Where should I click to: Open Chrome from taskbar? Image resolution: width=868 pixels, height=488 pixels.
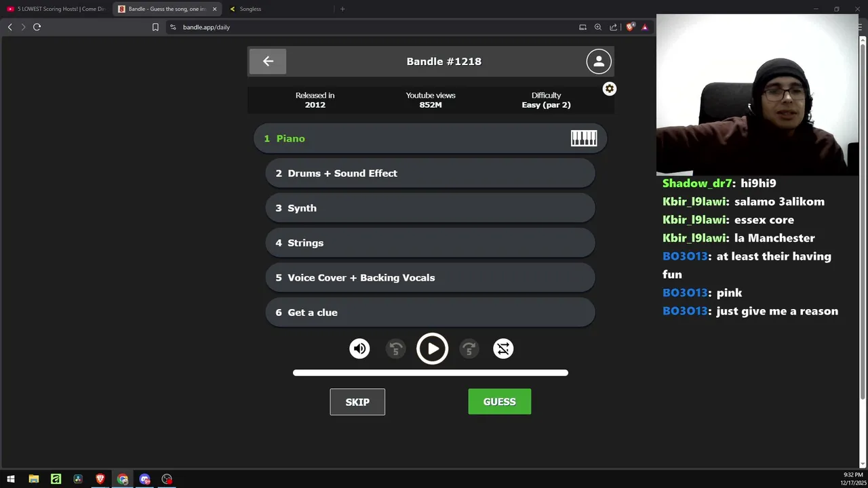(x=123, y=479)
